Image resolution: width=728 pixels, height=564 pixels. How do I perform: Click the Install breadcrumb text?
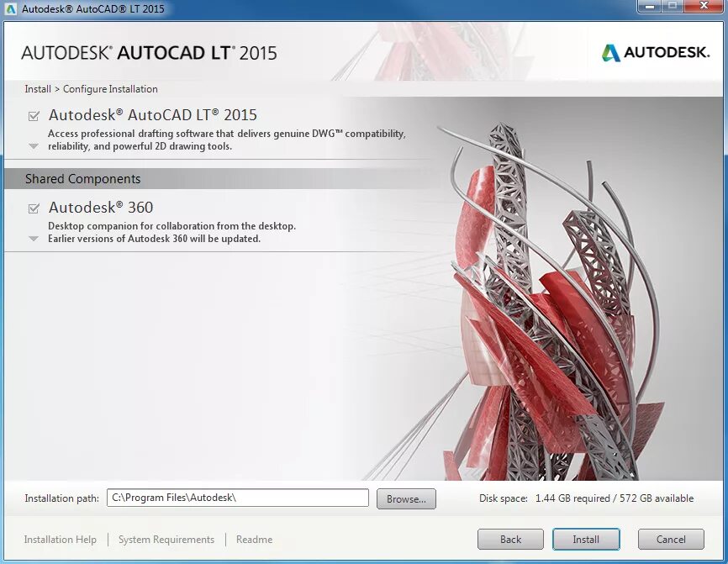(x=38, y=88)
